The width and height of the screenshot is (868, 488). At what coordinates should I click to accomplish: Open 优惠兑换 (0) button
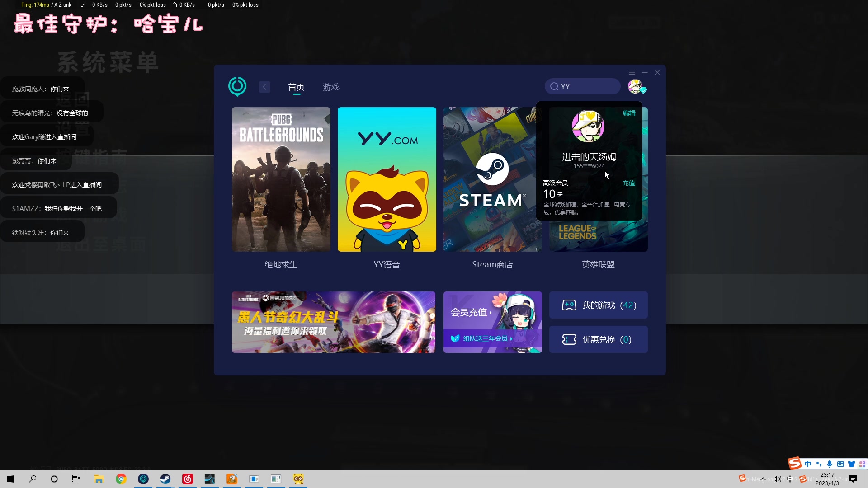pos(598,339)
